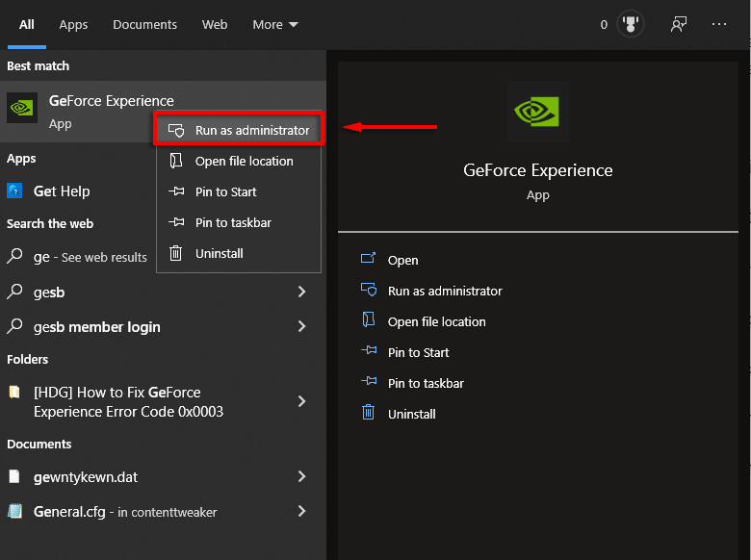The height and width of the screenshot is (560, 751).
Task: Click the General.cfg document icon
Action: point(14,512)
